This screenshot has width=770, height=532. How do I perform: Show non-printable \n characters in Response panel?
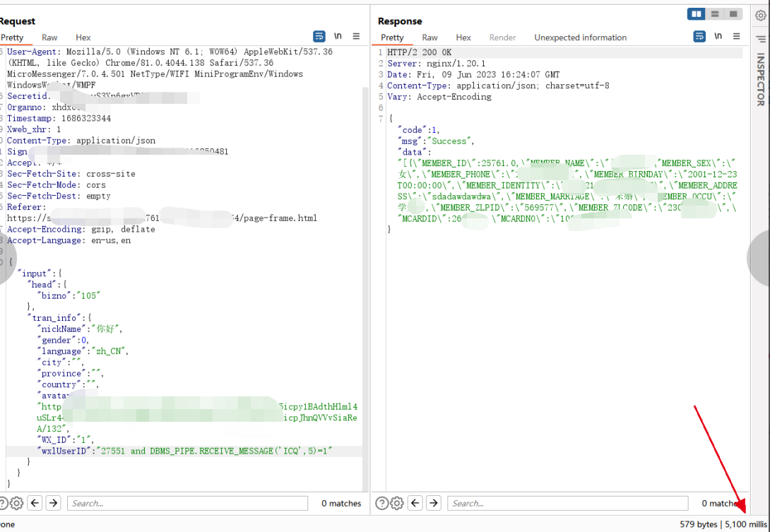coord(718,36)
